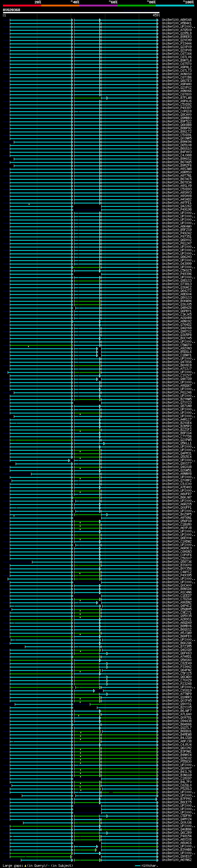Select hit label UniRef100_Q9CAV0
The height and width of the screenshot is (868, 197).
coord(177,115)
